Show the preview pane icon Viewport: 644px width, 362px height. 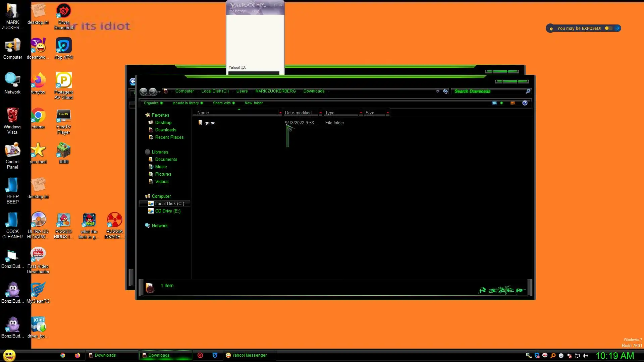pyautogui.click(x=513, y=103)
